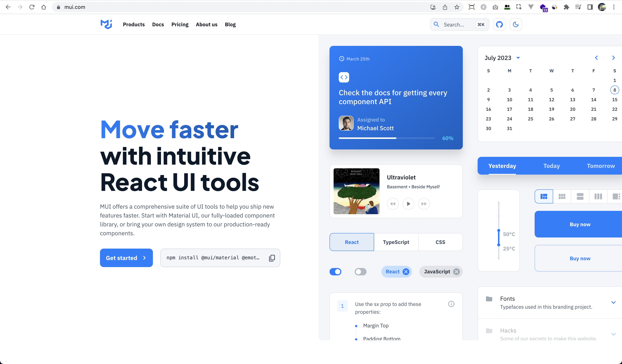Click the copy icon next to npm command
Screen dimensions: 622x364
[x=272, y=257]
